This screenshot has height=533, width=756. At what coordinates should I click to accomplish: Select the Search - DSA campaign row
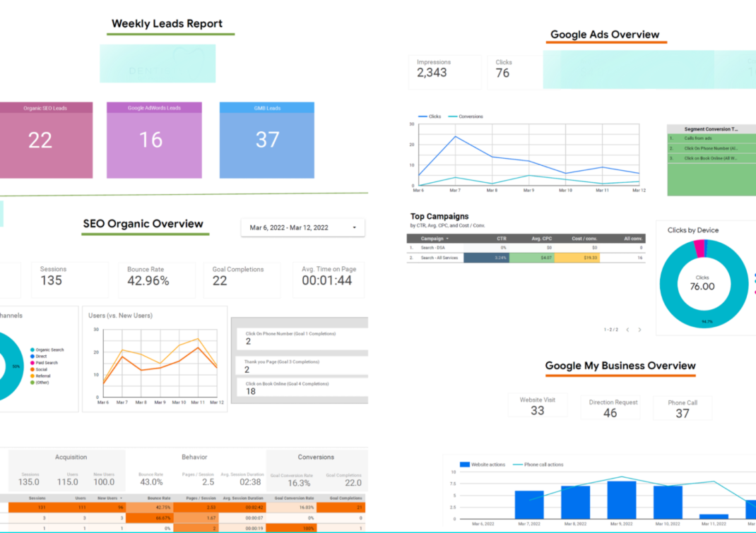coord(526,248)
